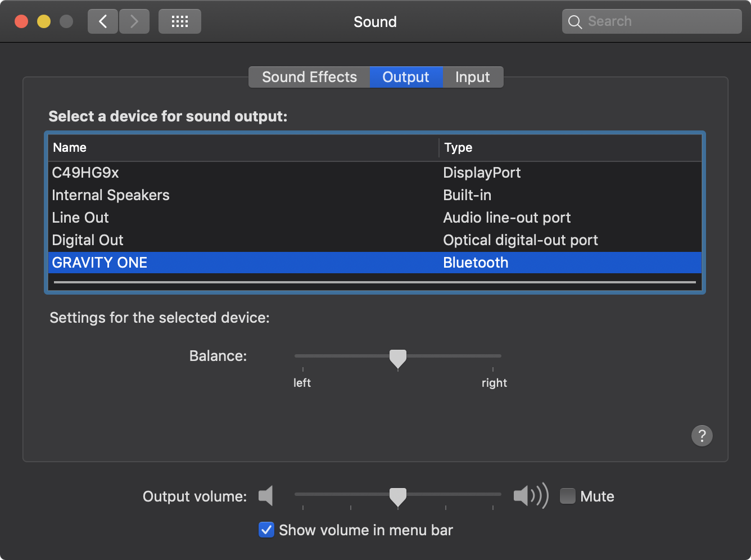Screen dimensions: 751x560
Task: Select the Output tab
Action: (x=406, y=77)
